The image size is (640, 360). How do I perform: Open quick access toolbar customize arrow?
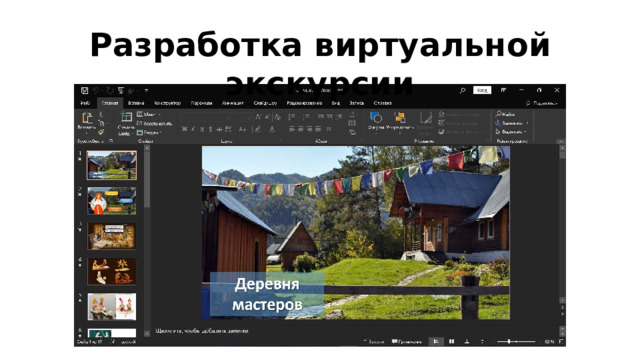coord(146,90)
